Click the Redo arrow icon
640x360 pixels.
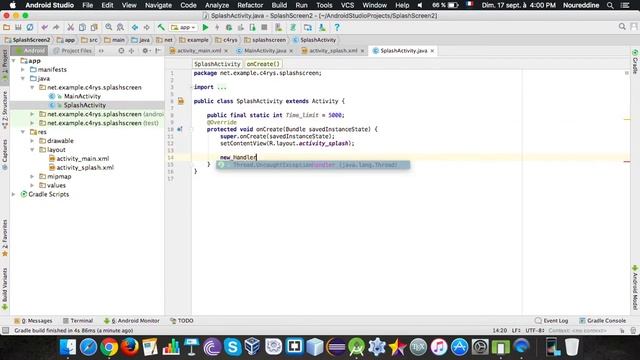tap(56, 27)
